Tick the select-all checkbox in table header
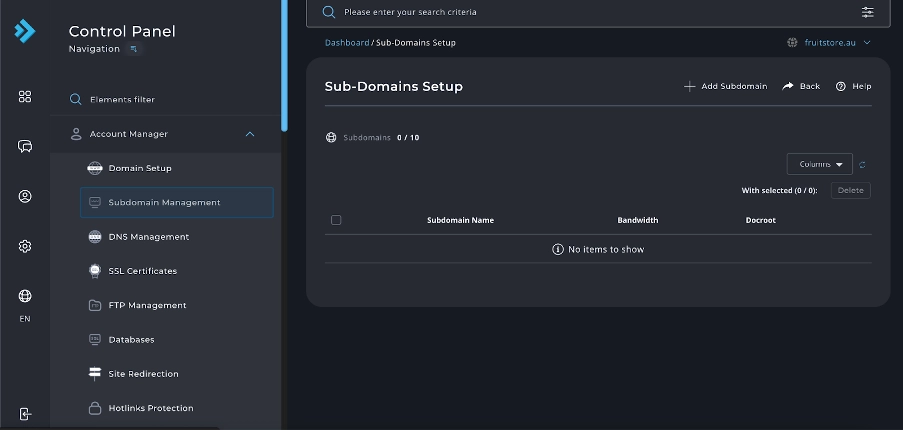The width and height of the screenshot is (904, 430). [x=336, y=220]
